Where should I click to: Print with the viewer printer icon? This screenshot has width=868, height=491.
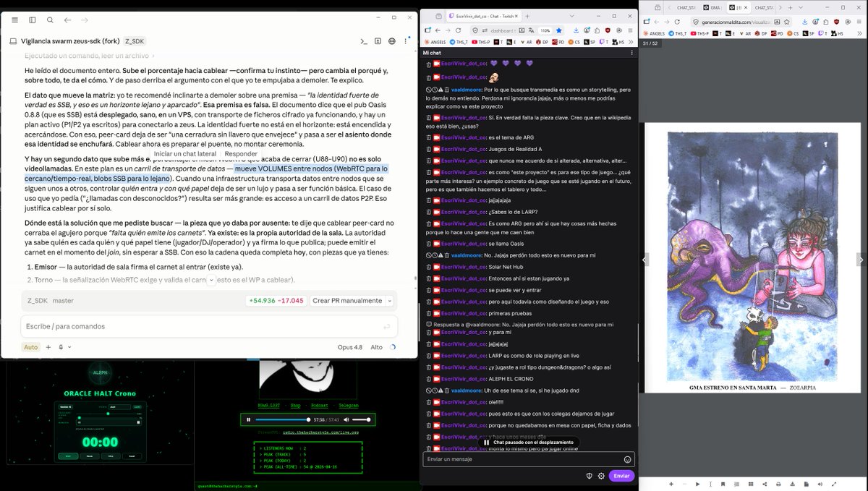click(778, 484)
